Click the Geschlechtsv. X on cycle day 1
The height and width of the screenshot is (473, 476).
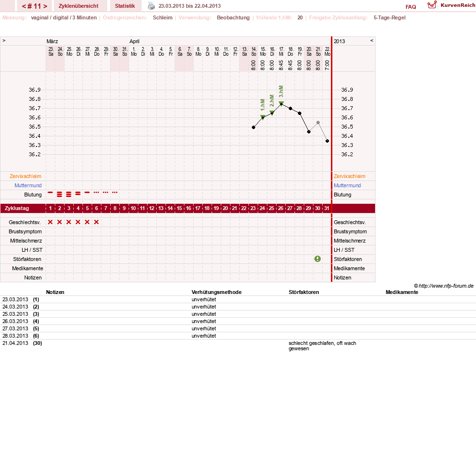(x=50, y=222)
